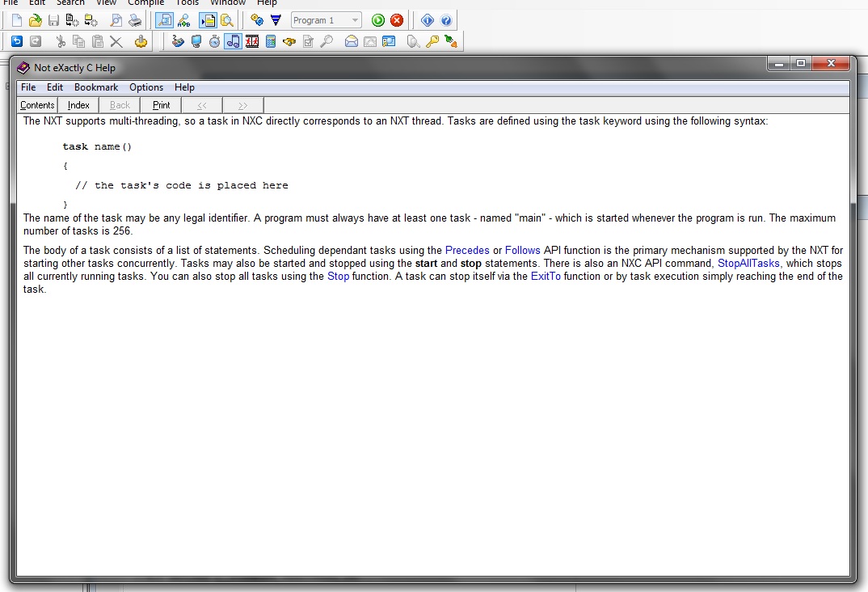Click the Contents button
Screen dimensions: 868x592
pos(37,105)
